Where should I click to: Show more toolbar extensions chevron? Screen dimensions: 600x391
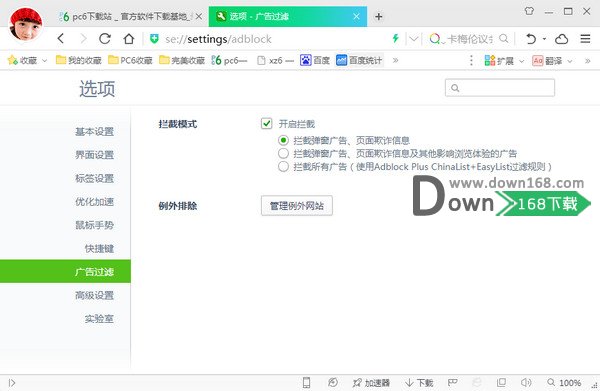587,61
